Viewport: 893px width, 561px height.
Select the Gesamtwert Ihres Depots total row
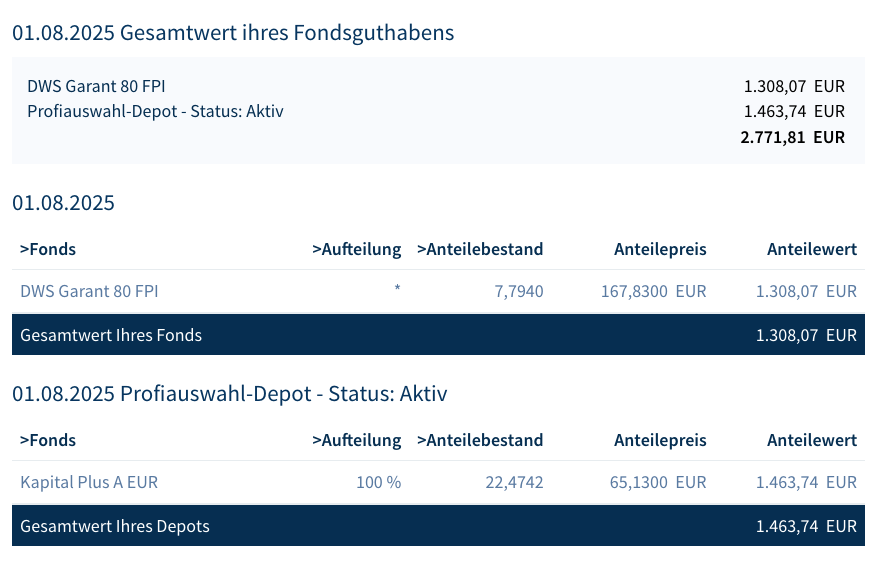coord(438,526)
